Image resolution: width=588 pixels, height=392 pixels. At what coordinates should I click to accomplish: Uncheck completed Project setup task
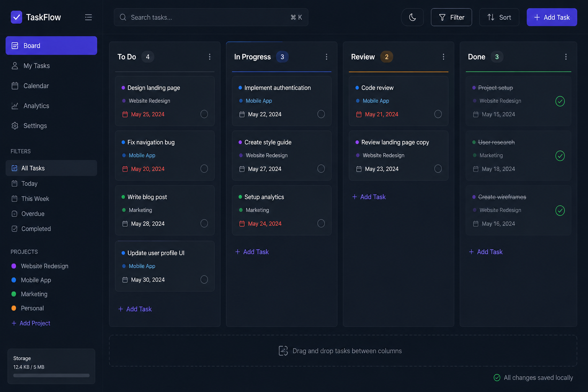pos(560,101)
